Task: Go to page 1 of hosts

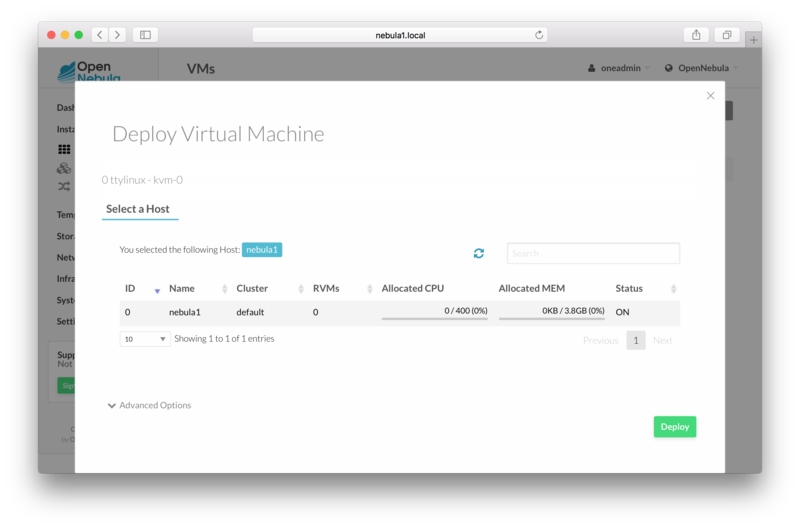Action: (635, 340)
